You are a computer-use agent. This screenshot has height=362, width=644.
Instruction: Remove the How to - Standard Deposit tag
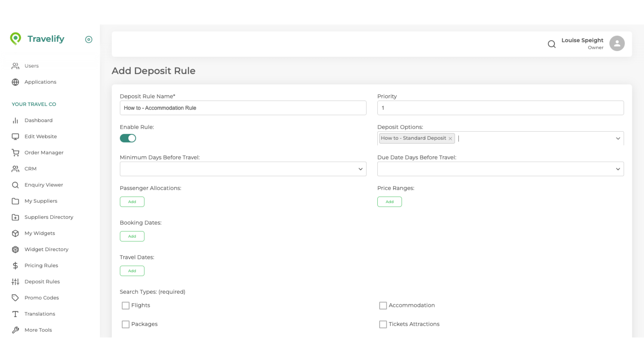pos(450,138)
